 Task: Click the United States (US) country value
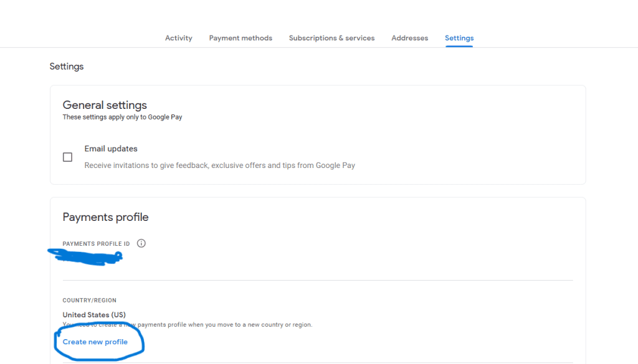pyautogui.click(x=94, y=315)
